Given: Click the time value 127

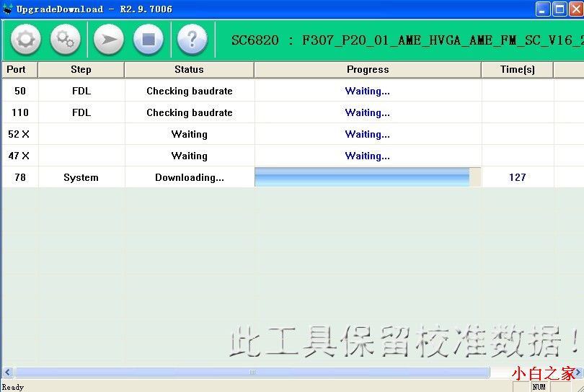Looking at the screenshot, I should (x=518, y=177).
